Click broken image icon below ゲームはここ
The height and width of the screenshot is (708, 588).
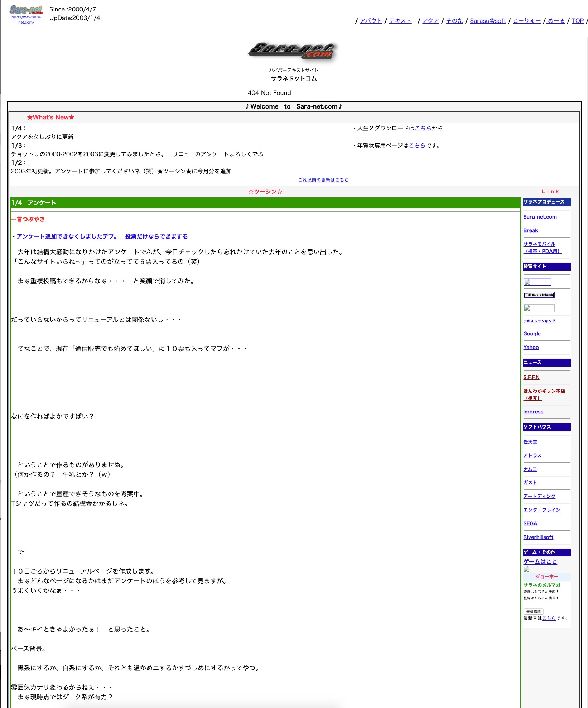click(x=526, y=569)
